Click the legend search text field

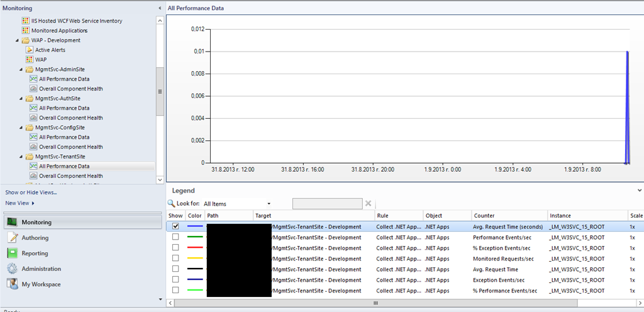tap(327, 204)
